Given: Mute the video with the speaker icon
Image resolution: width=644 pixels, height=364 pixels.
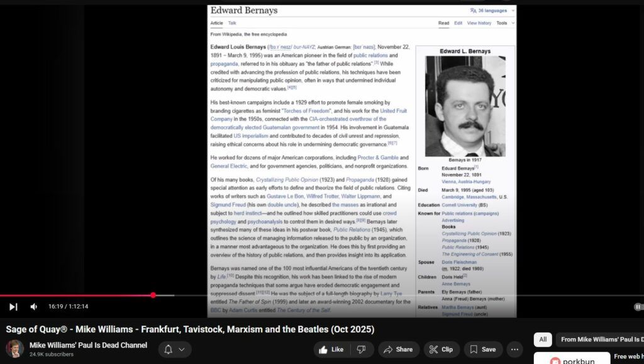Looking at the screenshot, I should coord(34,307).
